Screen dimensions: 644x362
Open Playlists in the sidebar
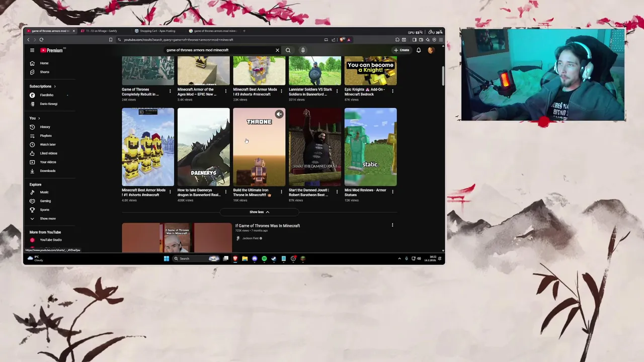pos(45,136)
